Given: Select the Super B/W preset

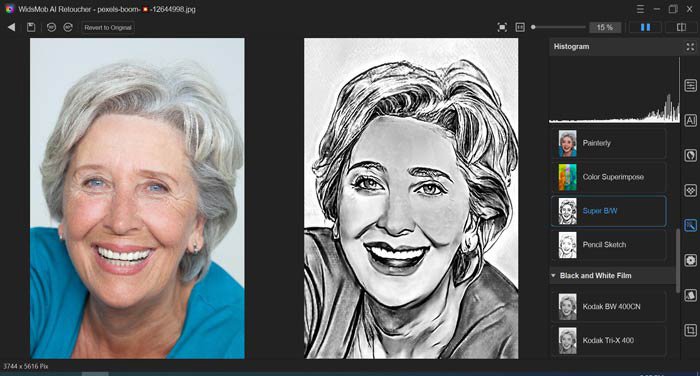Looking at the screenshot, I should coord(609,211).
